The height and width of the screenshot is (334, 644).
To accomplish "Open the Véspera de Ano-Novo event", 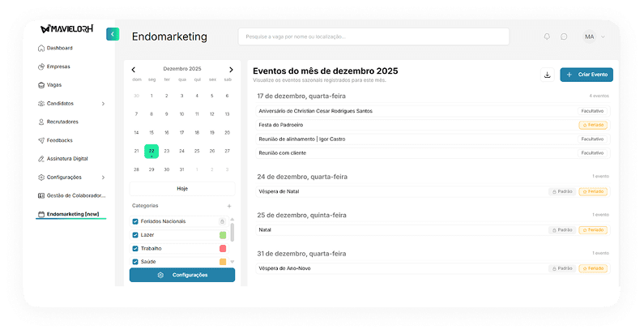I will 433,268.
